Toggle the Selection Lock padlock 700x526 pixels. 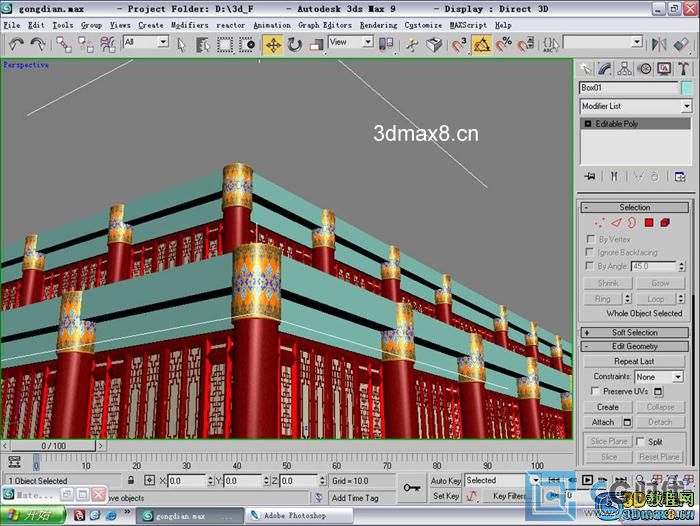(131, 480)
